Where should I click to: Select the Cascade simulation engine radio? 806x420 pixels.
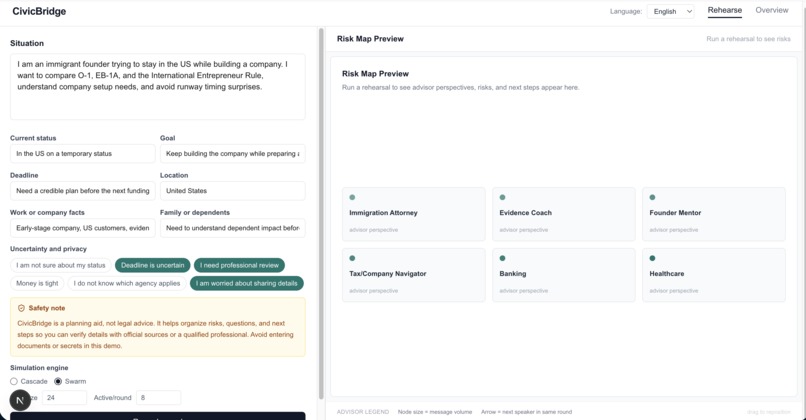pos(14,381)
